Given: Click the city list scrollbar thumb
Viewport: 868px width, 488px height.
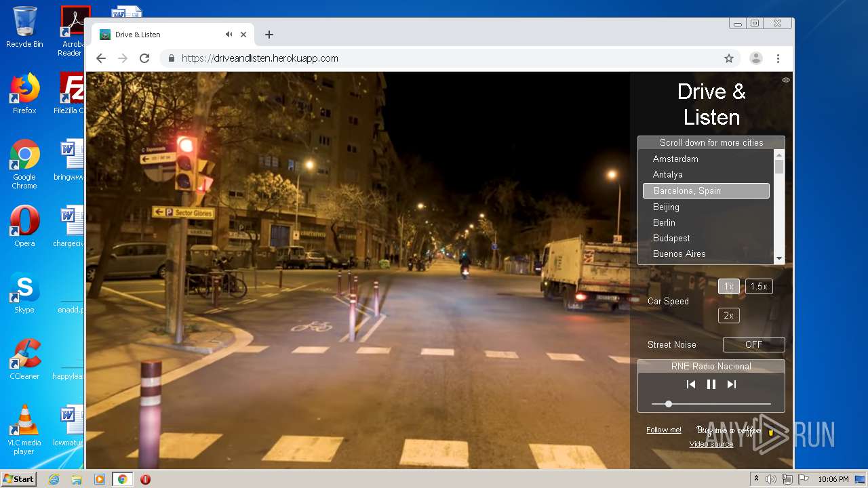Looking at the screenshot, I should (x=779, y=167).
